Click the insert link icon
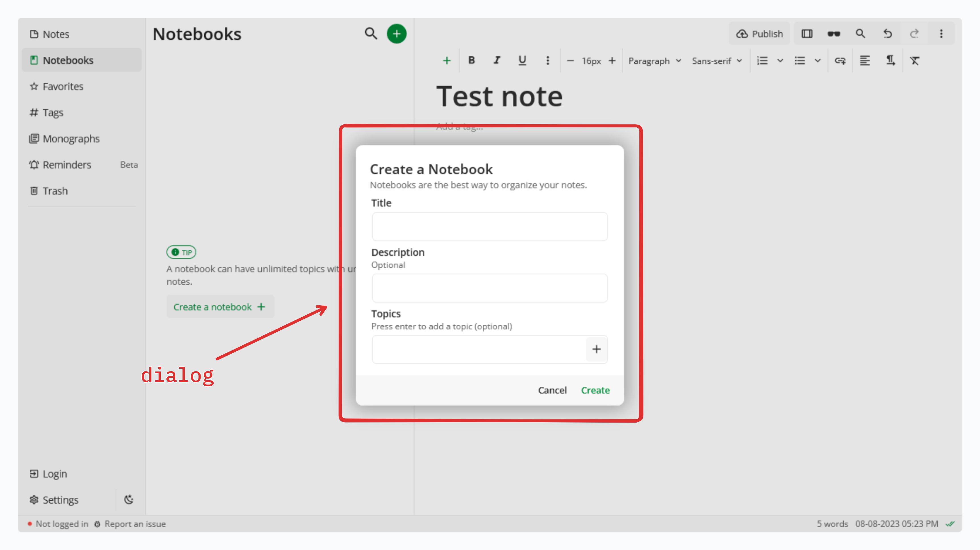Viewport: 980px width, 550px height. click(840, 61)
